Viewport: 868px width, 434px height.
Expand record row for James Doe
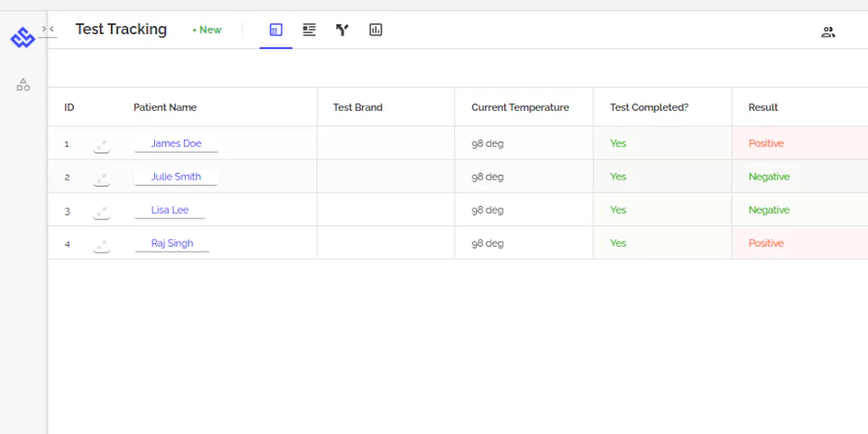point(102,146)
